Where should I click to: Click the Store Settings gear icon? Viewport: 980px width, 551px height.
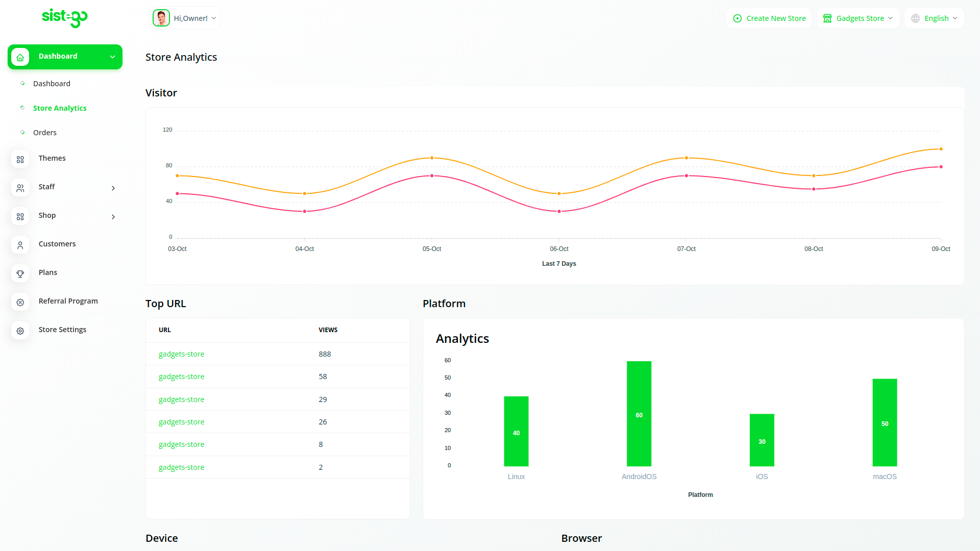point(20,331)
